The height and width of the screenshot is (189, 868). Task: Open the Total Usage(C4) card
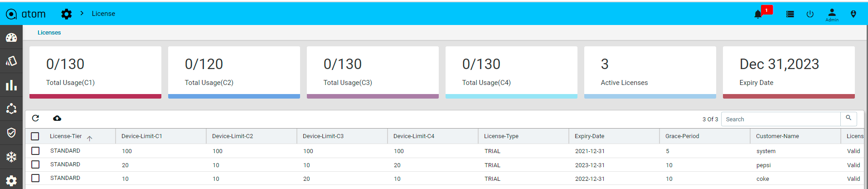(511, 72)
